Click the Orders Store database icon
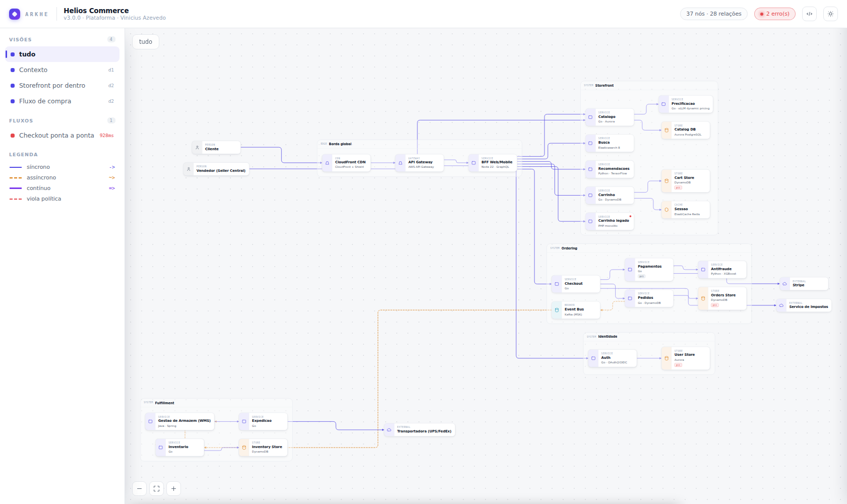This screenshot has width=847, height=504. (x=703, y=298)
